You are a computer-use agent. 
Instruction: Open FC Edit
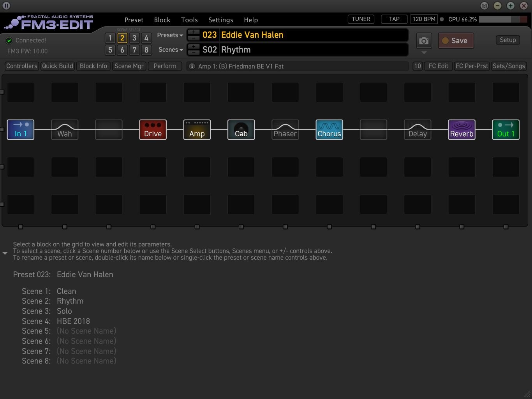click(438, 66)
